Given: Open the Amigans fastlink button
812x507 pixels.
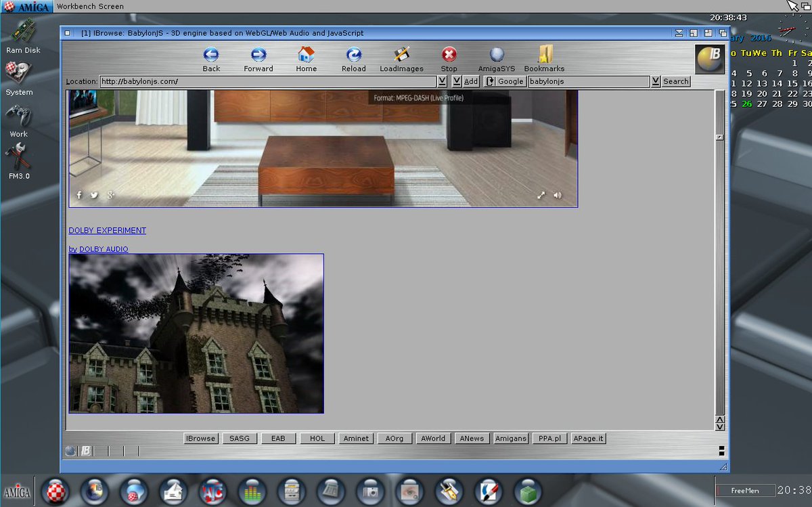Looking at the screenshot, I should (511, 439).
